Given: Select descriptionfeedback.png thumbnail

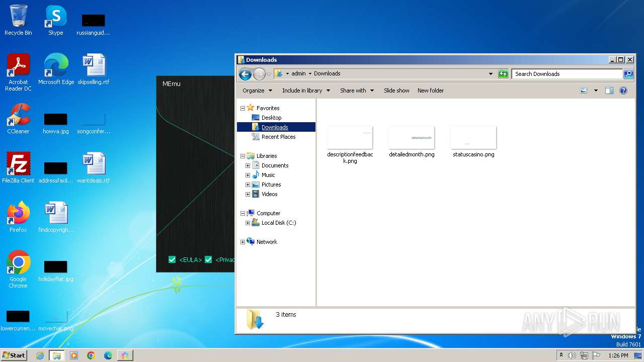Looking at the screenshot, I should coord(350,144).
